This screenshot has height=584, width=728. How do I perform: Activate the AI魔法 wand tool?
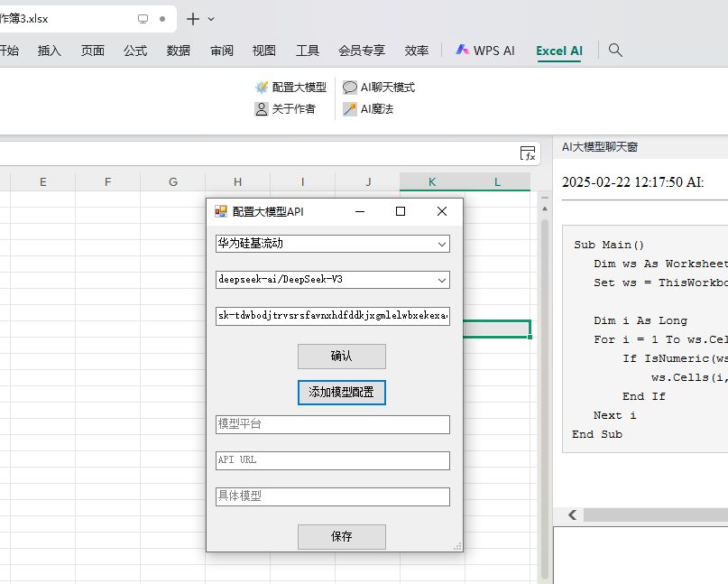point(368,108)
